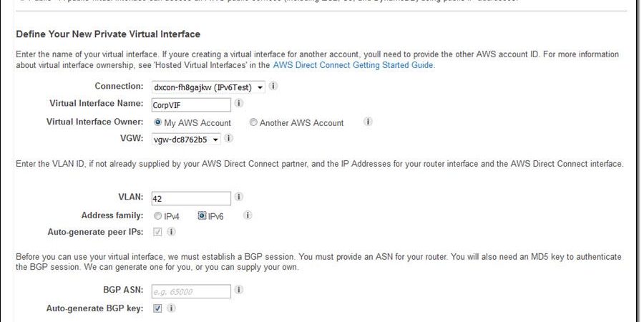The width and height of the screenshot is (644, 322).
Task: Click the heading Define Your New Private Virtual Interface
Action: coord(108,34)
